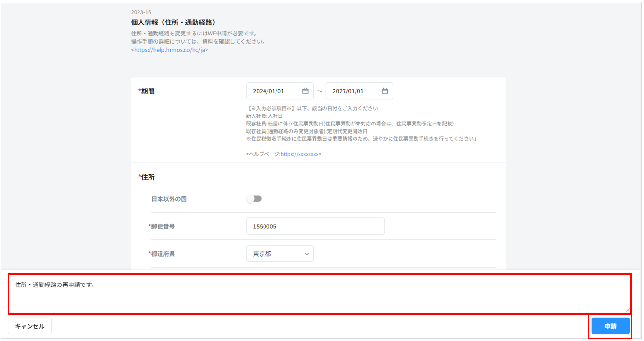Click the comment box resize handle
Screen dimensions: 644x341
tap(628, 310)
